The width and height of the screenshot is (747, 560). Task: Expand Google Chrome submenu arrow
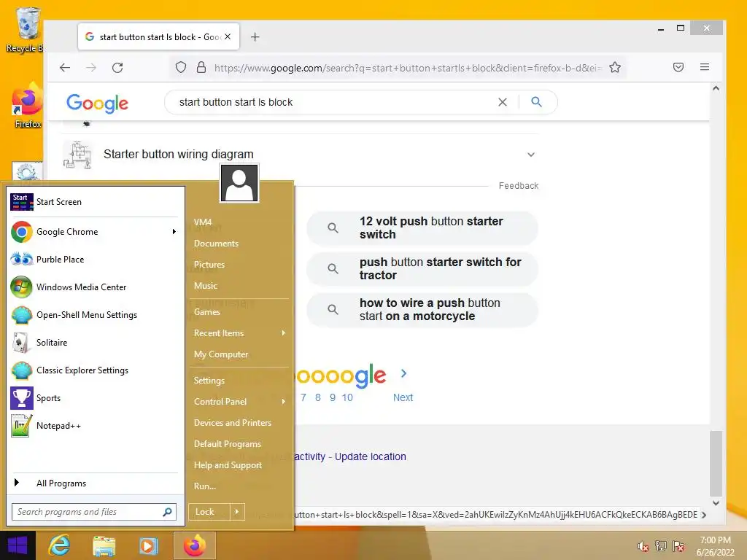(174, 232)
